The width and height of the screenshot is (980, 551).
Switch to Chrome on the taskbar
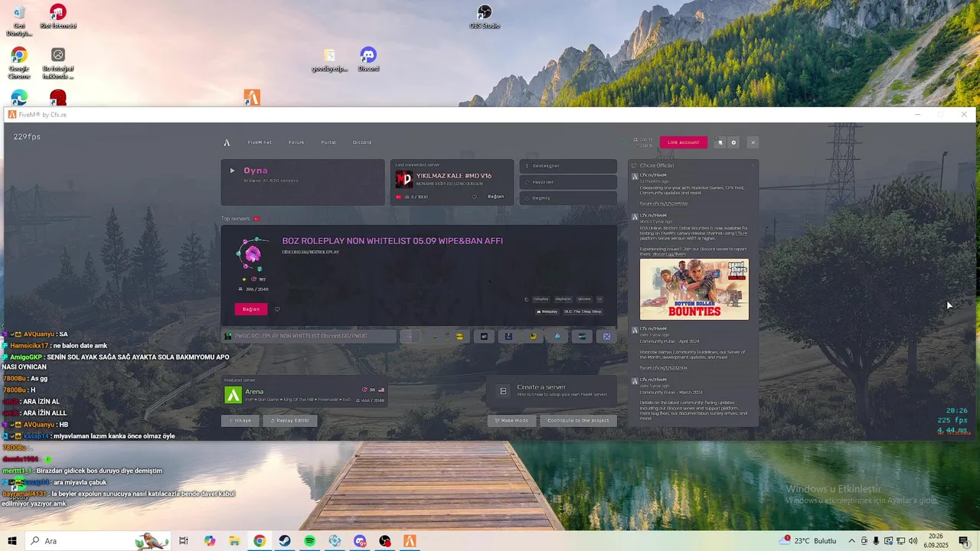pos(260,541)
